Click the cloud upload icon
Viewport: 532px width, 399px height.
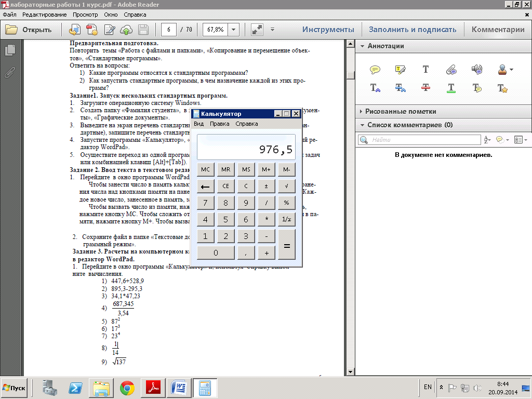126,30
